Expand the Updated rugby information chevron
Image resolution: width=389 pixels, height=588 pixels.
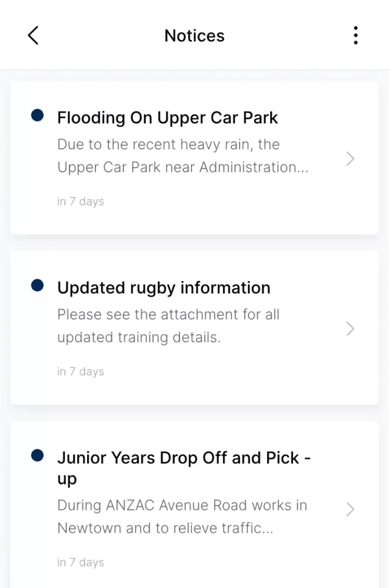click(x=350, y=329)
